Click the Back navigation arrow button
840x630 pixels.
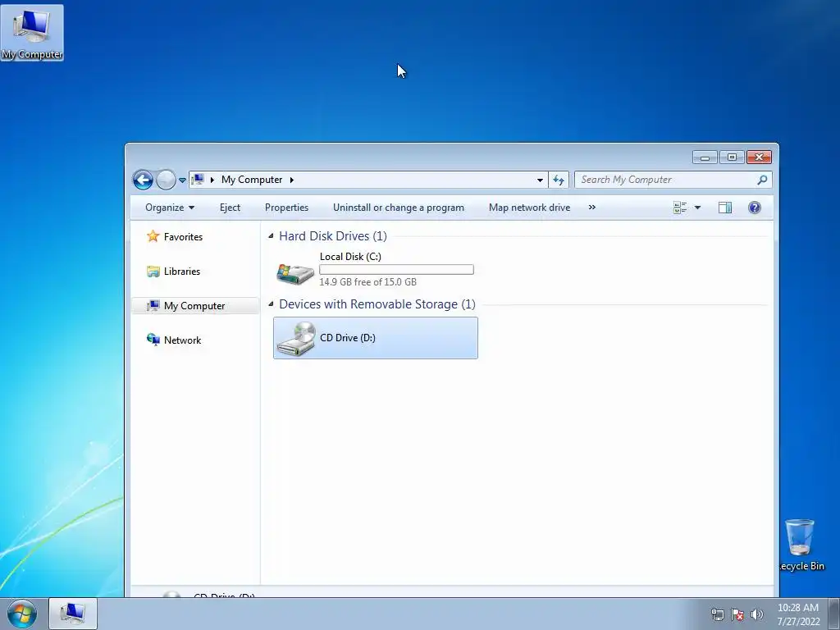tap(143, 180)
